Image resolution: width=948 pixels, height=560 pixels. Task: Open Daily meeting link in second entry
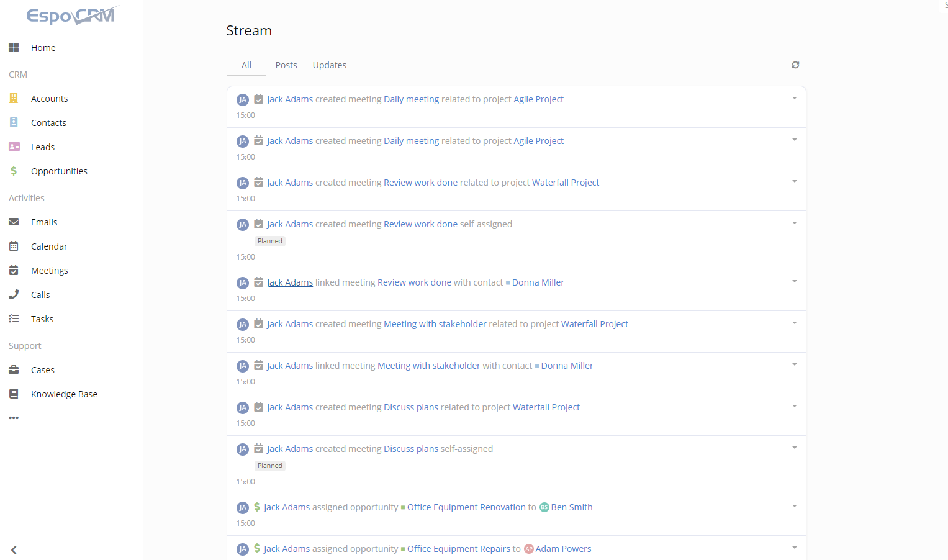click(411, 141)
